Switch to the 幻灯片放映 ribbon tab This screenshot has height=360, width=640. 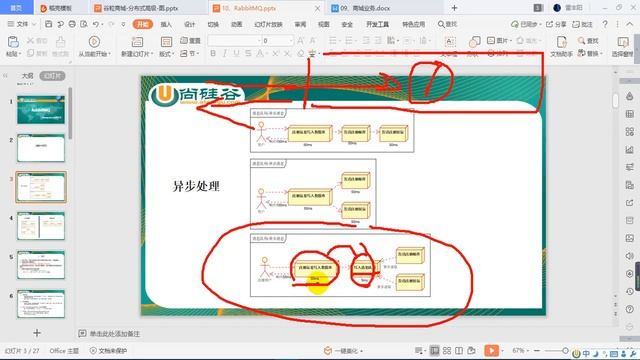(x=268, y=24)
